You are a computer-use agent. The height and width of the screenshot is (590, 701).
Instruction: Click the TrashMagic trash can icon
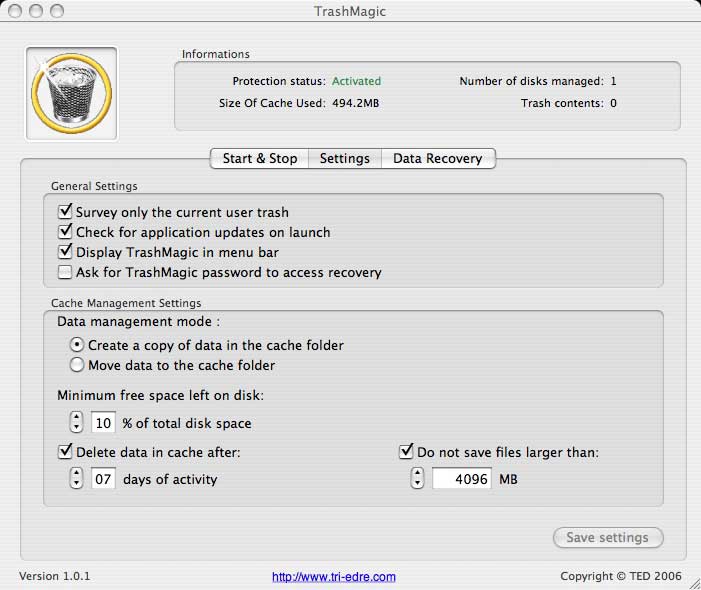click(72, 93)
